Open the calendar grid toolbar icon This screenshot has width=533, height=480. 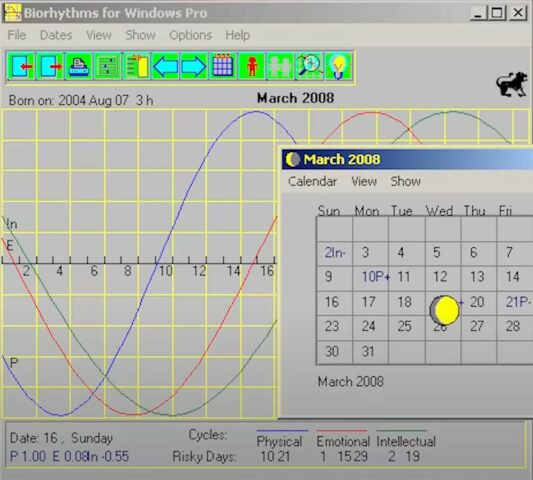tap(222, 66)
